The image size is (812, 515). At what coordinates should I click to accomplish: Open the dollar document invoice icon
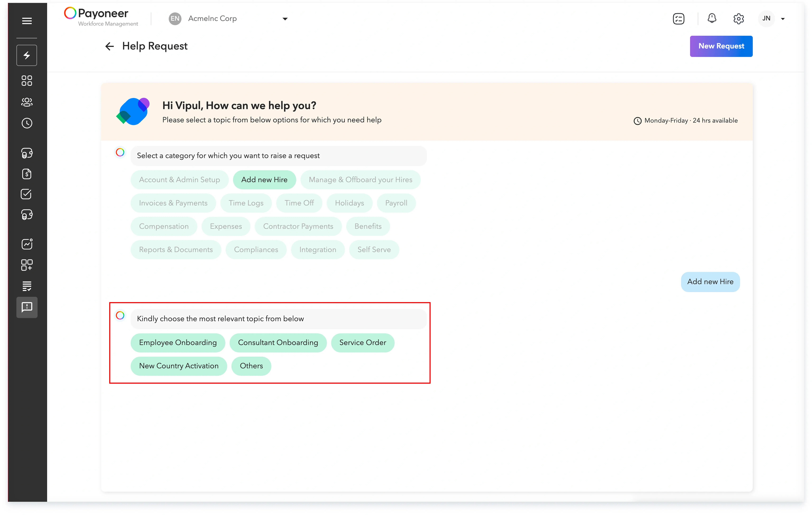[x=27, y=174]
